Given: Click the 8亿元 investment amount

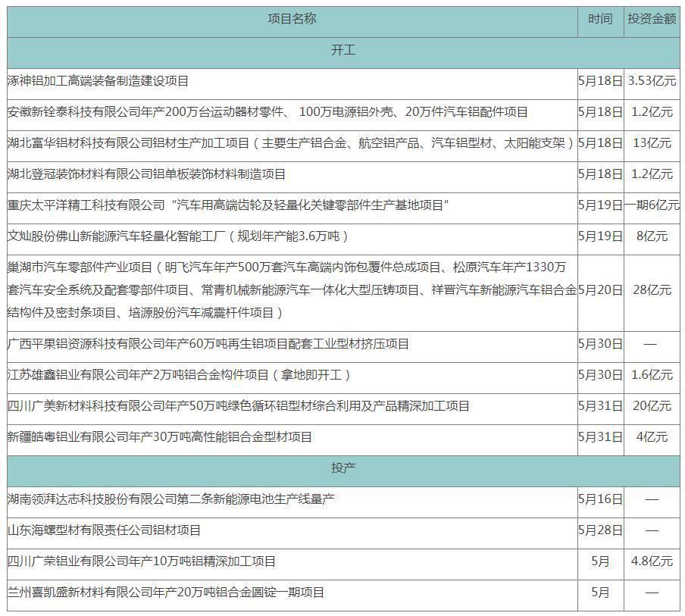Looking at the screenshot, I should pos(652,236).
